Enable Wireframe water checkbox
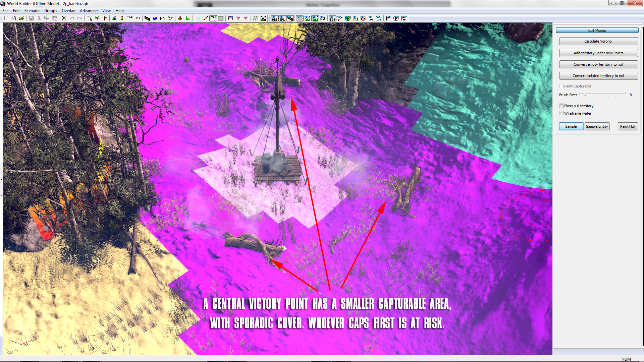The width and height of the screenshot is (644, 362). click(x=561, y=113)
